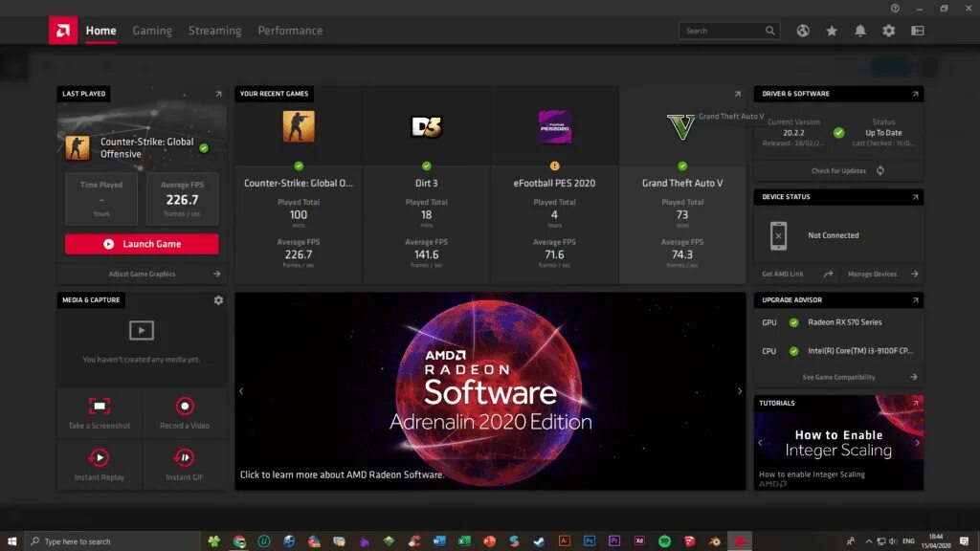Switch to Streaming tab
The image size is (980, 551).
215,31
